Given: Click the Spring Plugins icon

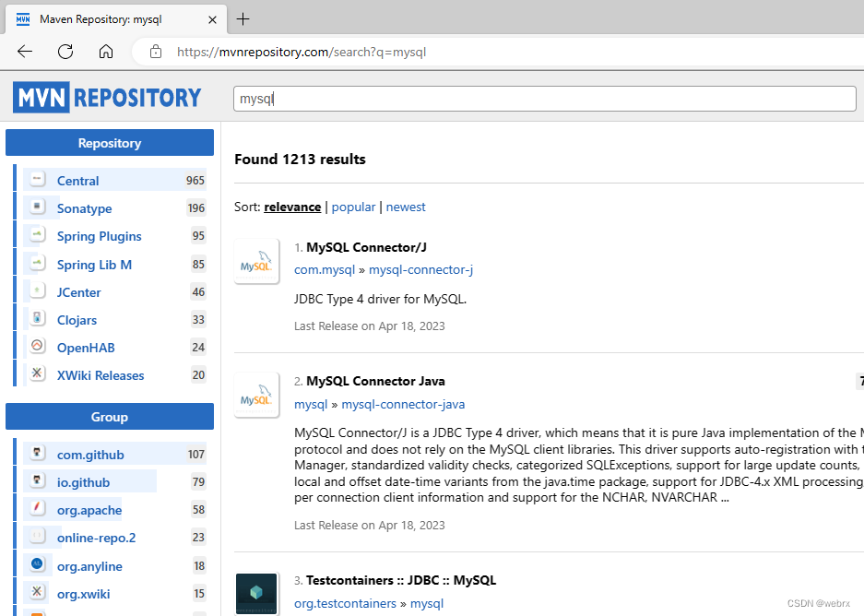Looking at the screenshot, I should point(37,235).
